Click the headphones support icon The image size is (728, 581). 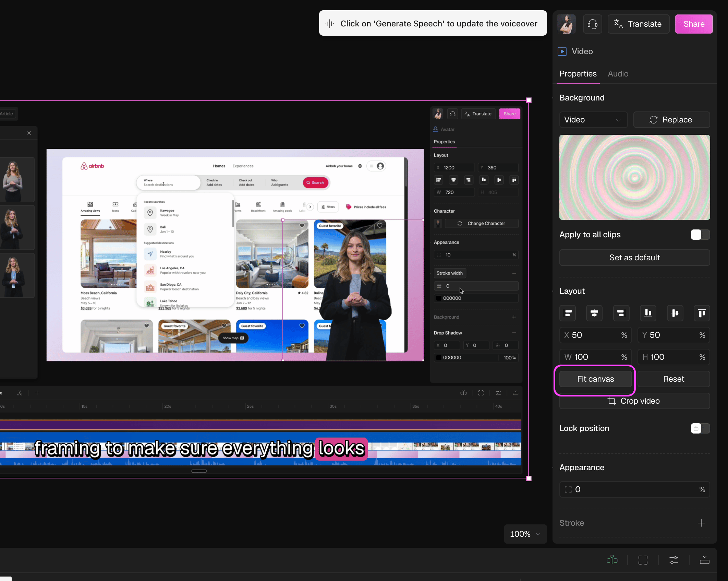(592, 24)
